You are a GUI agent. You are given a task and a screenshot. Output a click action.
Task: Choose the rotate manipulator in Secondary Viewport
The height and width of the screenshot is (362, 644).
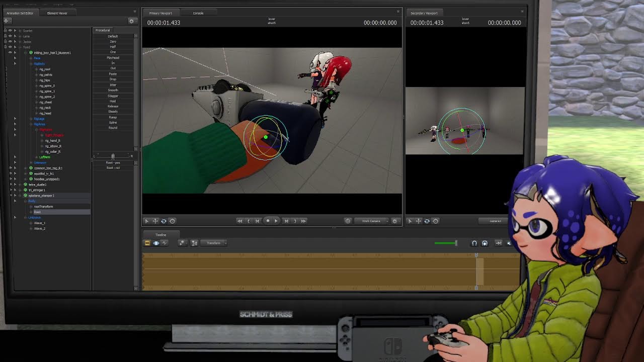pyautogui.click(x=427, y=221)
